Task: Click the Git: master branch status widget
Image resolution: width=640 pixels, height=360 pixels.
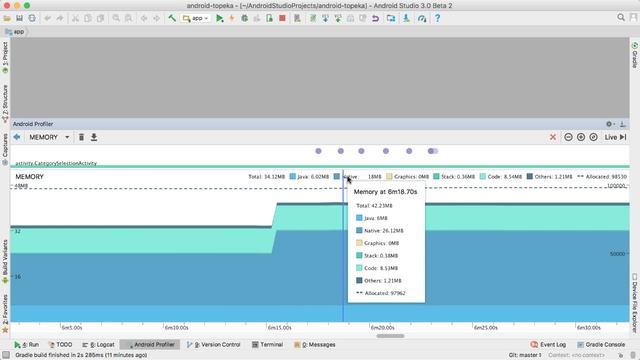Action: point(524,355)
